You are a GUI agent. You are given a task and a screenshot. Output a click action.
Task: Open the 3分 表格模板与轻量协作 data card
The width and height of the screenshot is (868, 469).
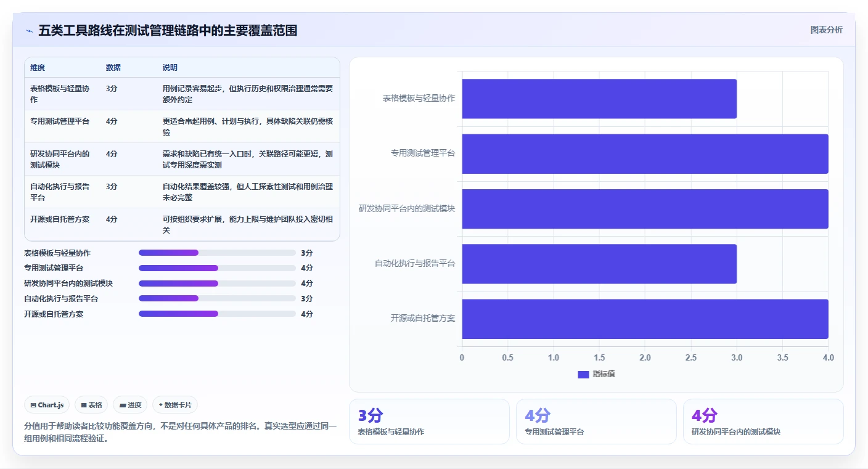[429, 422]
